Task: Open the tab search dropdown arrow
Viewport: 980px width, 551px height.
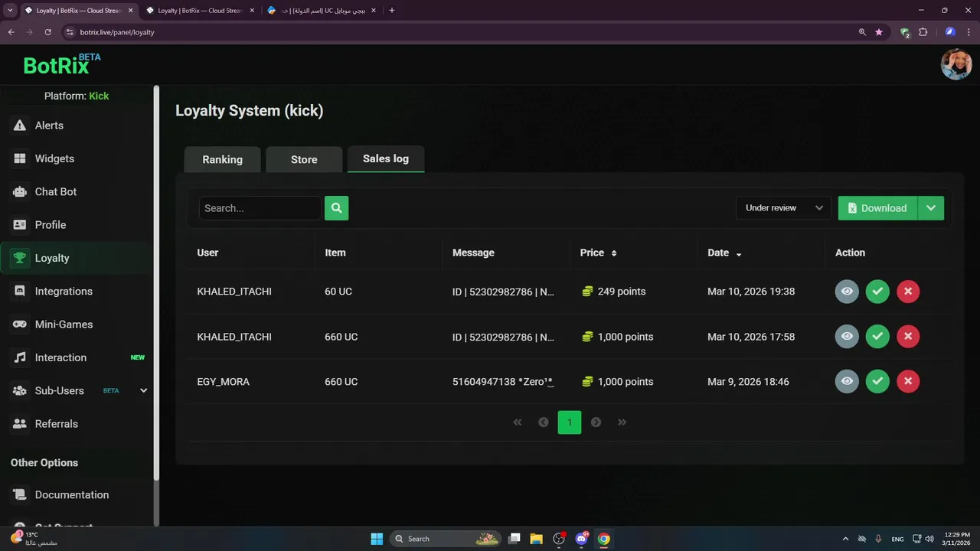Action: pos(10,11)
